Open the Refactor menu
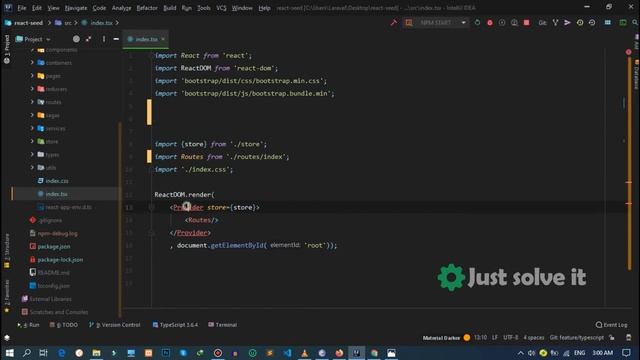This screenshot has height=360, width=640. point(147,8)
